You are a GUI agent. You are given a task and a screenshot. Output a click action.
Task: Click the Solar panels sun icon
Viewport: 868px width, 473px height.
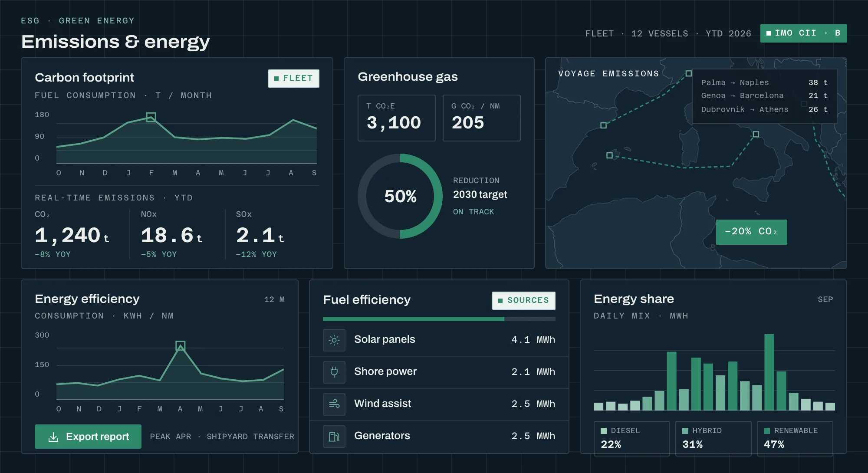tap(334, 340)
